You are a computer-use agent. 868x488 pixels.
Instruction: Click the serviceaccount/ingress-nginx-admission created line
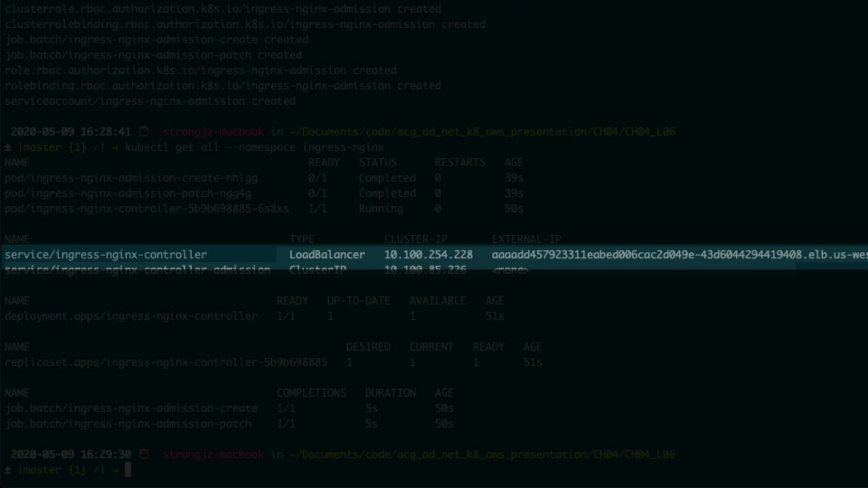pos(150,101)
